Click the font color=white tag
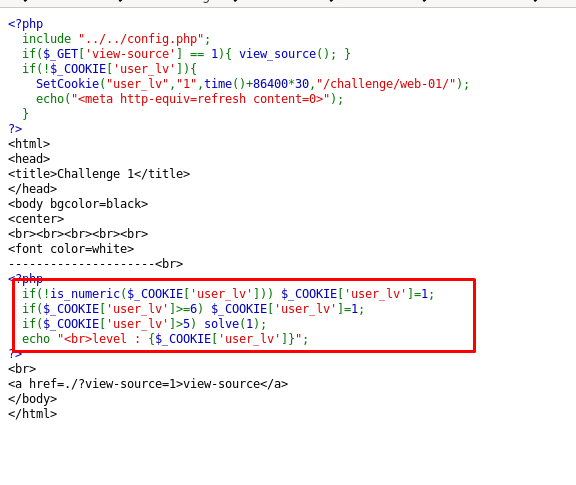Screen dimensions: 576x485 pos(71,249)
